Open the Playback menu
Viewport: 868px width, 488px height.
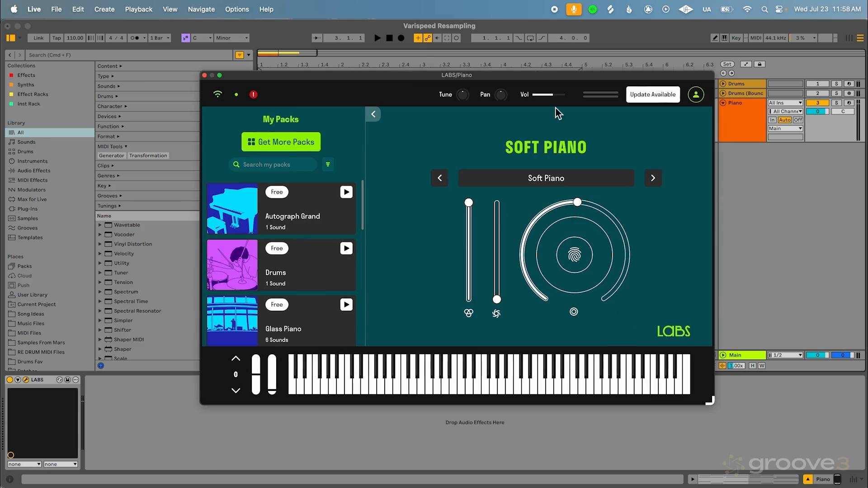pyautogui.click(x=138, y=9)
